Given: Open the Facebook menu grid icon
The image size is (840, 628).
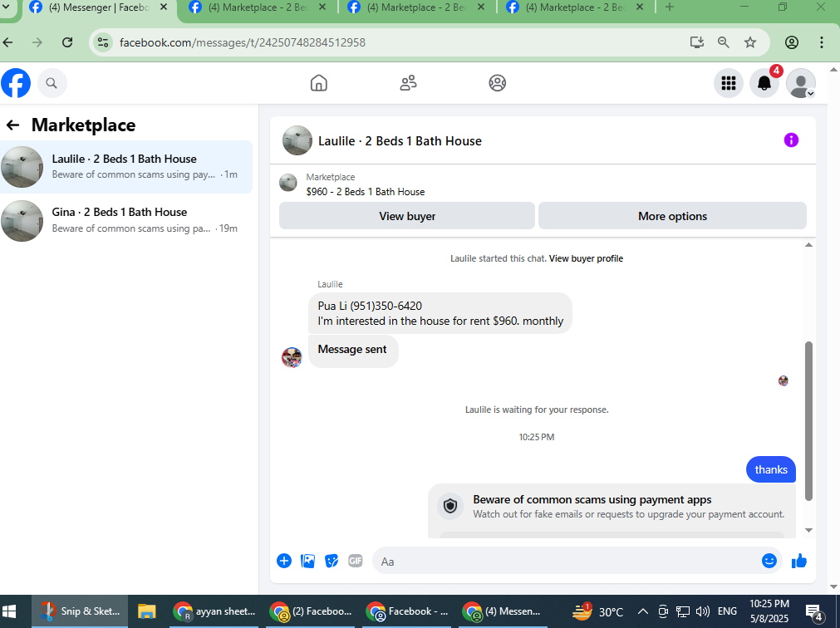Looking at the screenshot, I should tap(728, 83).
